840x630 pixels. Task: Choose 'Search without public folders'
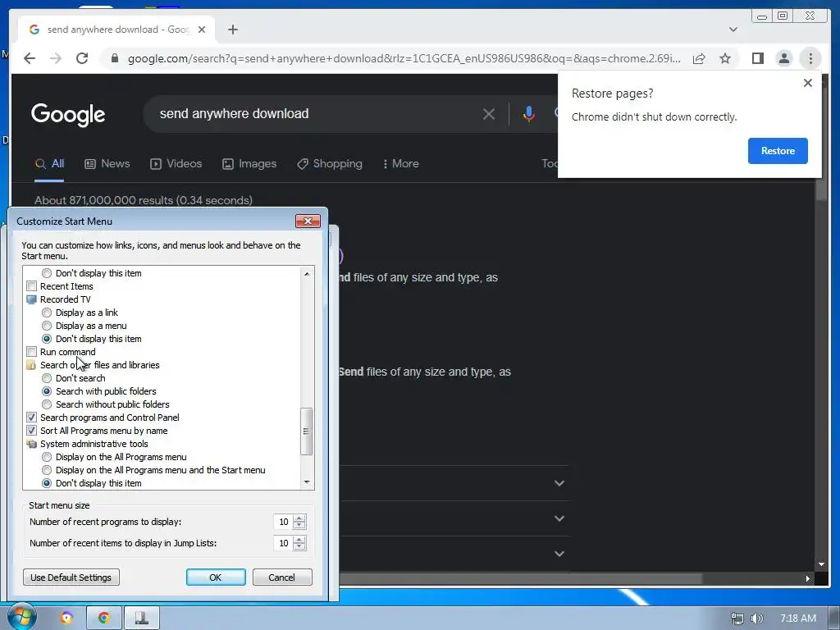[47, 404]
